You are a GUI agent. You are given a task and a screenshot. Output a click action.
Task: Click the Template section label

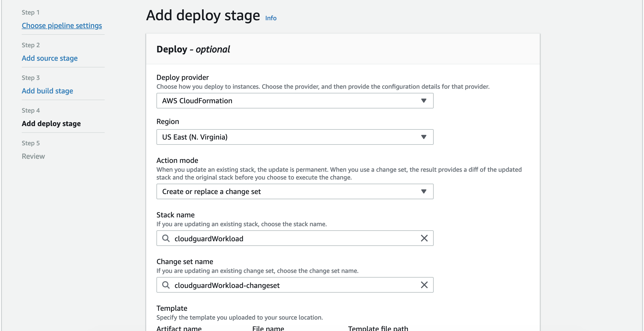(x=172, y=308)
